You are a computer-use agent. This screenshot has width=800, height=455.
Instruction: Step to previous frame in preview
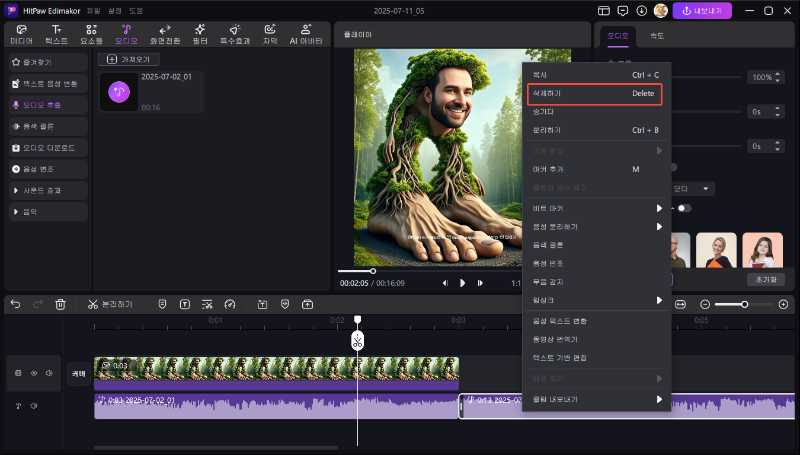(x=445, y=283)
